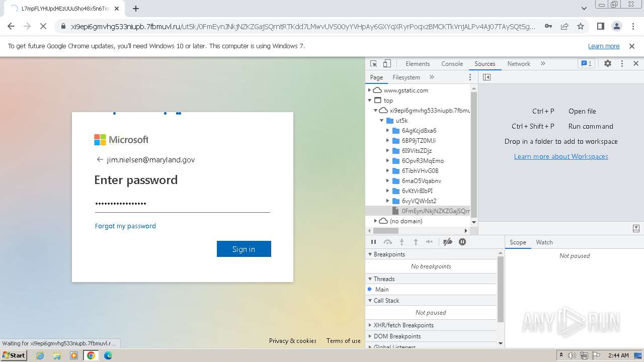This screenshot has width=644, height=362.
Task: Click back arrow beside jim.nielsen@maryland.gov
Action: point(100,160)
